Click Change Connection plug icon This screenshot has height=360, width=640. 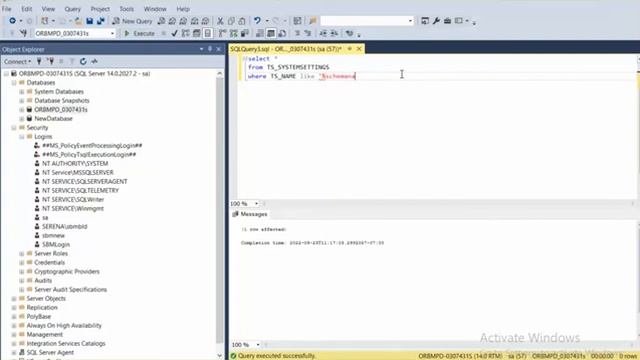[x=23, y=33]
